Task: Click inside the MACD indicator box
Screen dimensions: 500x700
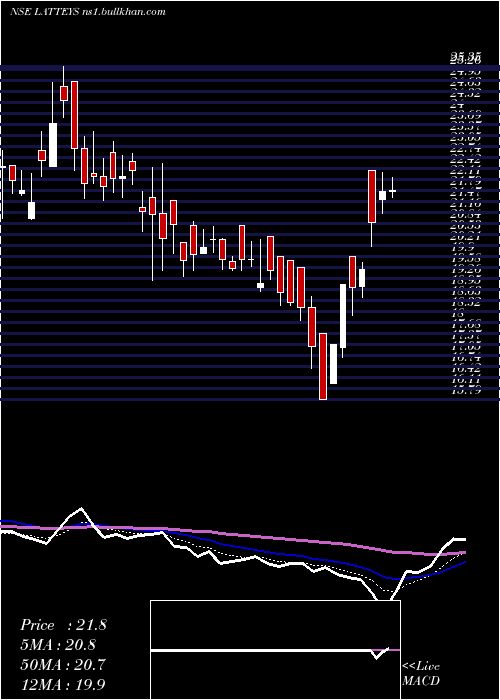Action: tap(275, 650)
